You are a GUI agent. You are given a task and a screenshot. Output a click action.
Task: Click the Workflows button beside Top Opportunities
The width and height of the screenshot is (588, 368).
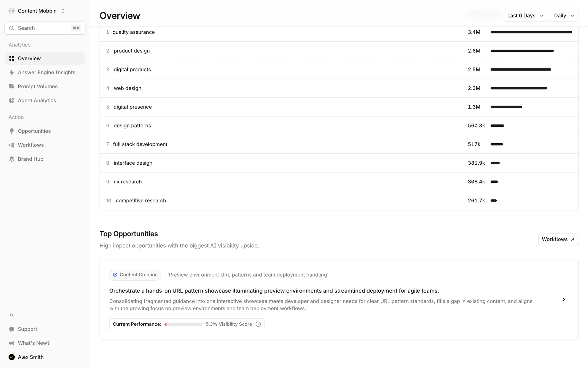point(558,239)
